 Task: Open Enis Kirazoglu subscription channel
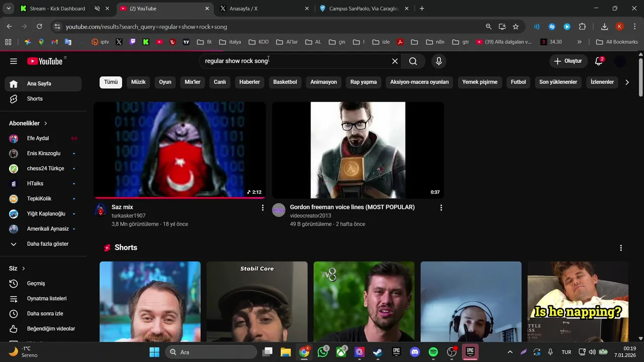coord(43,153)
